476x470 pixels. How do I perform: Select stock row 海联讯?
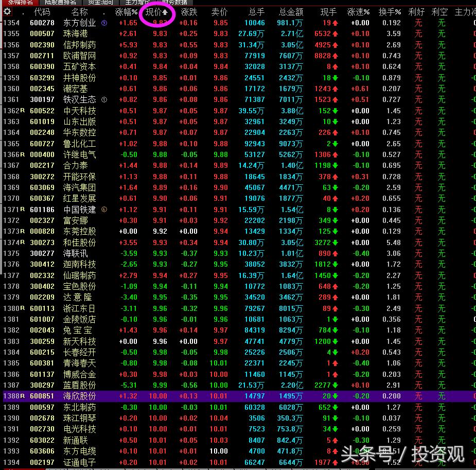pos(239,253)
